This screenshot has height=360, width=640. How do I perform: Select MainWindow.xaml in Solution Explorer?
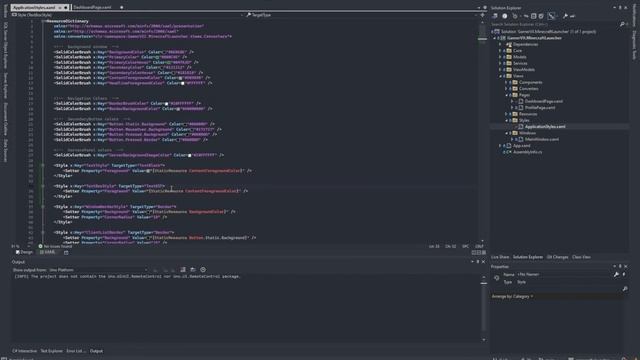pyautogui.click(x=542, y=139)
